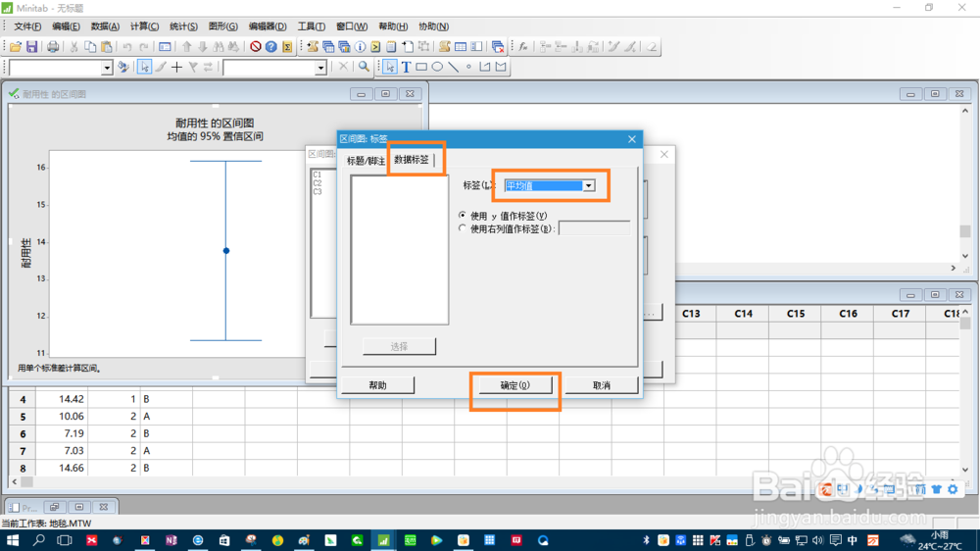This screenshot has height=551, width=980.
Task: Open StatGuide sigma icon in toolbar
Action: [287, 47]
